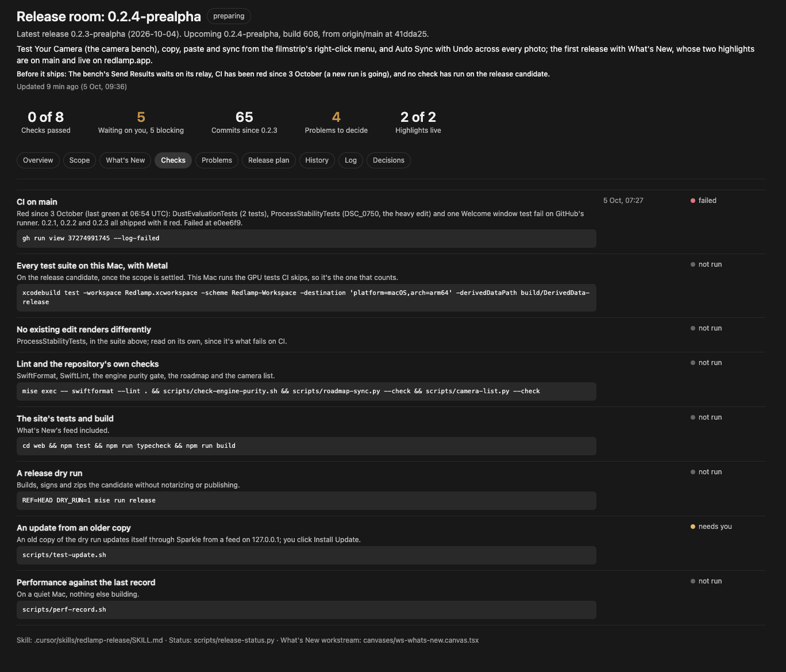786x672 pixels.
Task: Select the '5' waiting on you stat
Action: (x=141, y=122)
